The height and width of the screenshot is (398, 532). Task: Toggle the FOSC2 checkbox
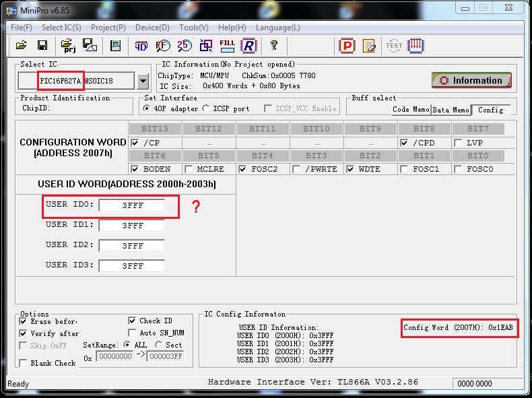[x=242, y=169]
